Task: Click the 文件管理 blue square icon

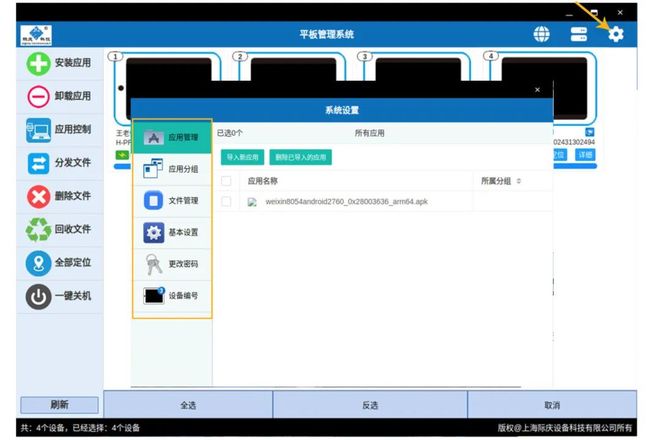Action: (x=153, y=200)
